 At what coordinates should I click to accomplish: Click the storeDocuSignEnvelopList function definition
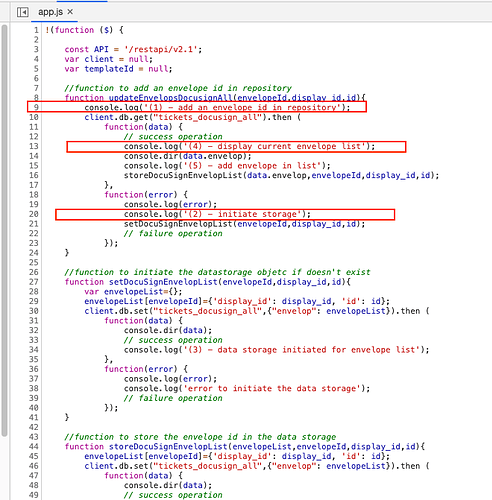(245, 447)
